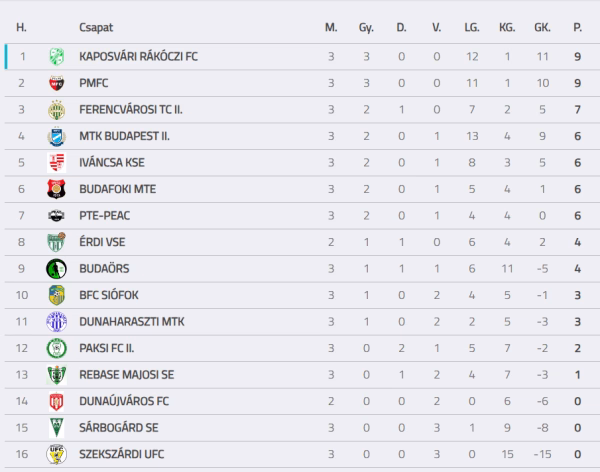Screen dimensions: 600x472
Task: Open the Paksi FC II. team link
Action: click(106, 348)
